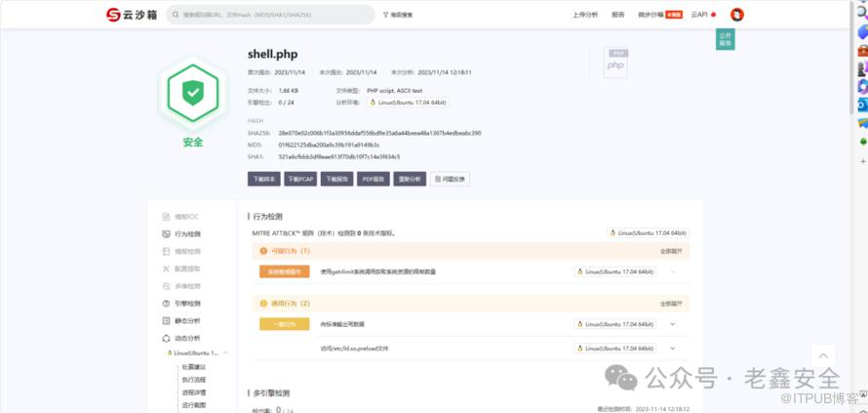Open 处置建议 under Linux tree
Viewport: 868px width, 413px height.
(194, 367)
